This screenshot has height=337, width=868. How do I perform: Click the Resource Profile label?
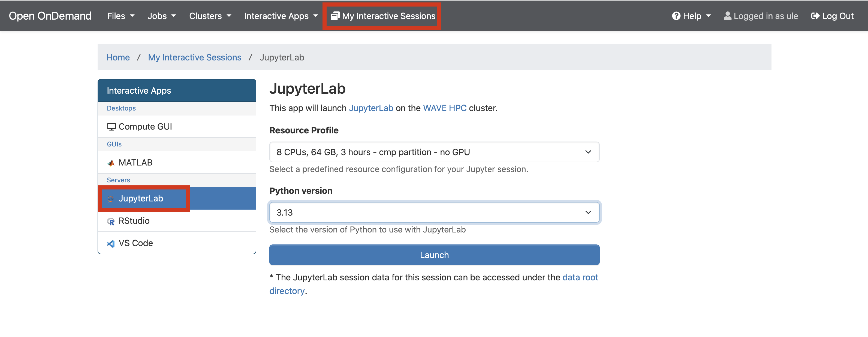[304, 130]
